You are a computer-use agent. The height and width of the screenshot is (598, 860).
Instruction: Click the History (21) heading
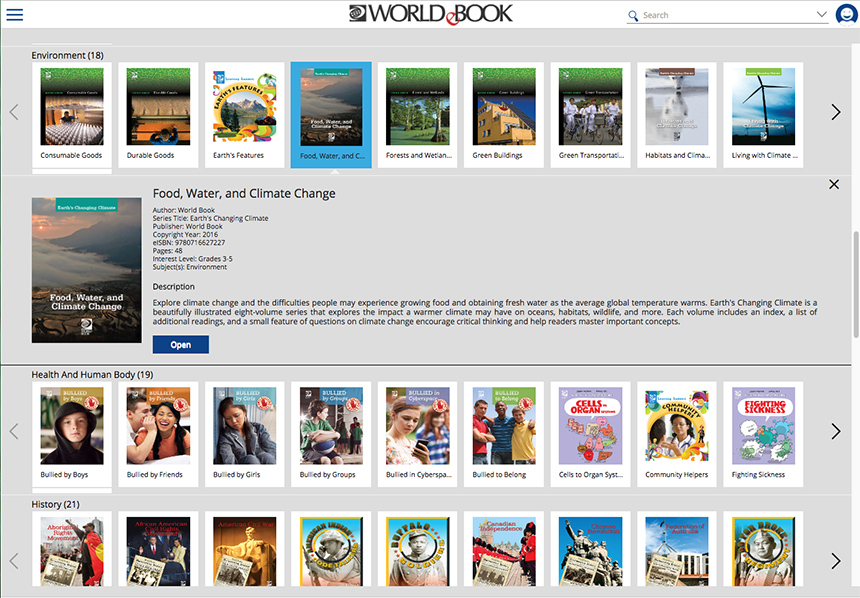[55, 504]
